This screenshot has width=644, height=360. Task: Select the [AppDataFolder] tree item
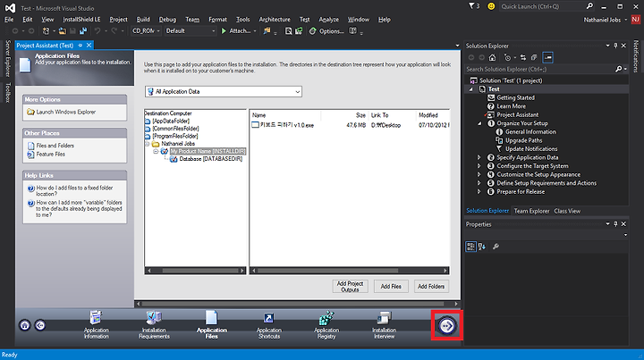(171, 121)
